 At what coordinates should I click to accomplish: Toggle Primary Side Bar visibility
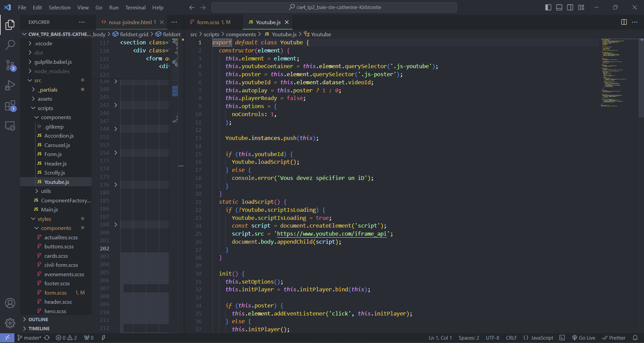click(548, 7)
